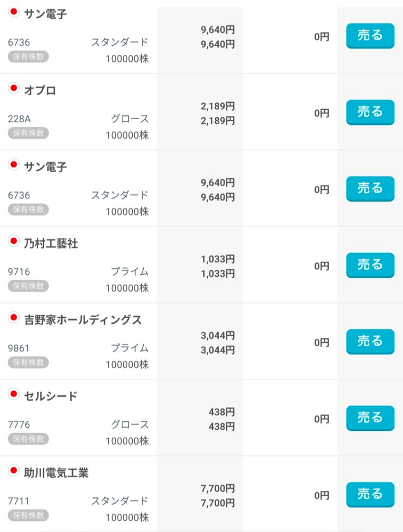Open the 吉野家ホールディングス stock details
The height and width of the screenshot is (532, 403).
click(83, 320)
